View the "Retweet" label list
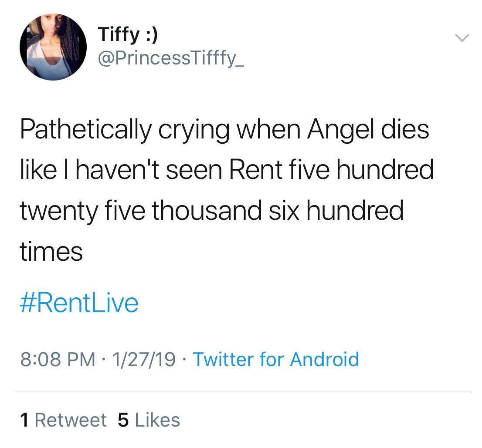This screenshot has height=448, width=482. click(x=71, y=420)
